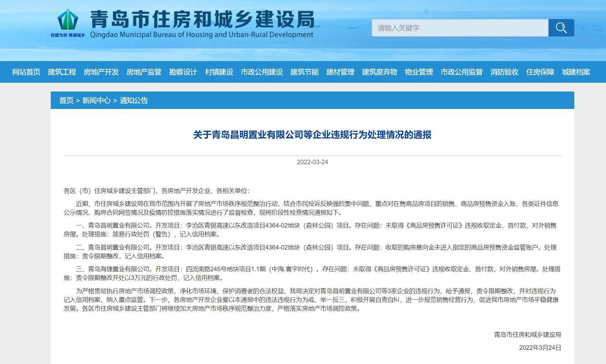
Task: Click the English name Qingdao Municipal Bureau text
Action: pyautogui.click(x=202, y=35)
